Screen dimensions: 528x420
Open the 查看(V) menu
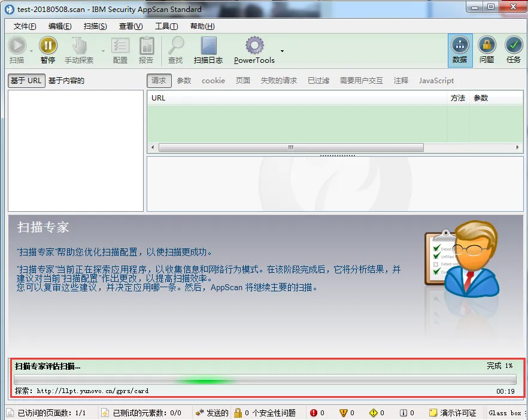click(x=131, y=26)
